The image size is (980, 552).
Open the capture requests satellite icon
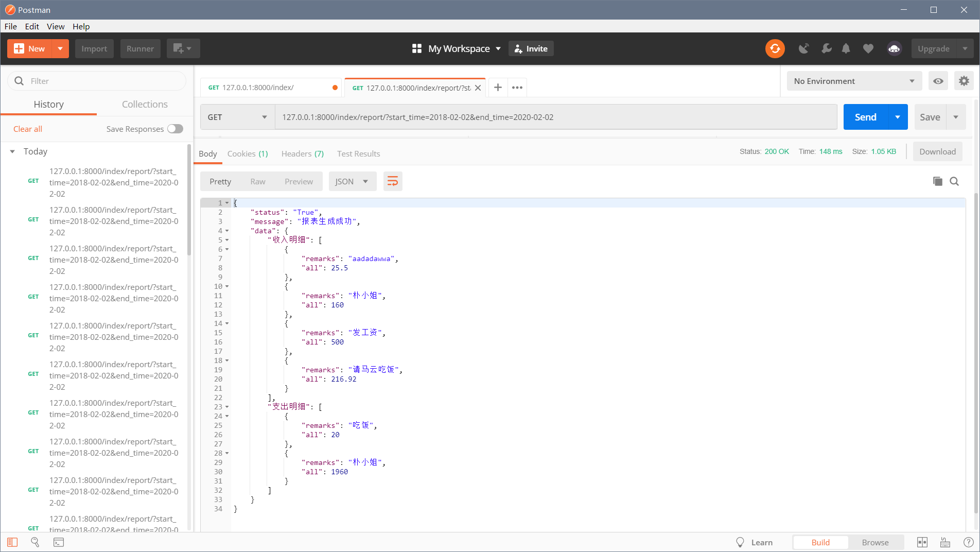tap(803, 49)
